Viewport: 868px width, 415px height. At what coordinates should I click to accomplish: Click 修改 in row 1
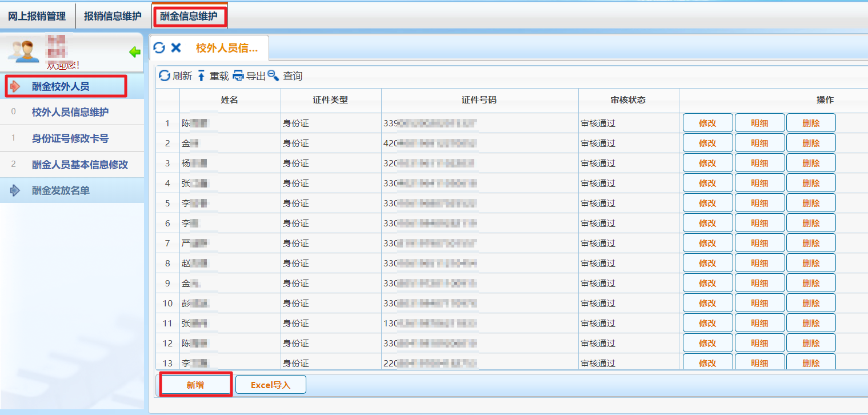(x=707, y=123)
